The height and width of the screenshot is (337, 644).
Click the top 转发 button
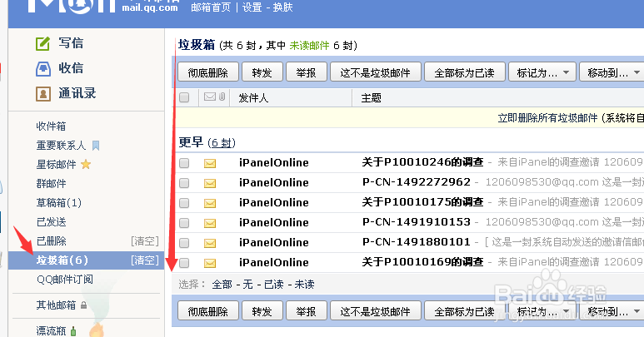262,72
